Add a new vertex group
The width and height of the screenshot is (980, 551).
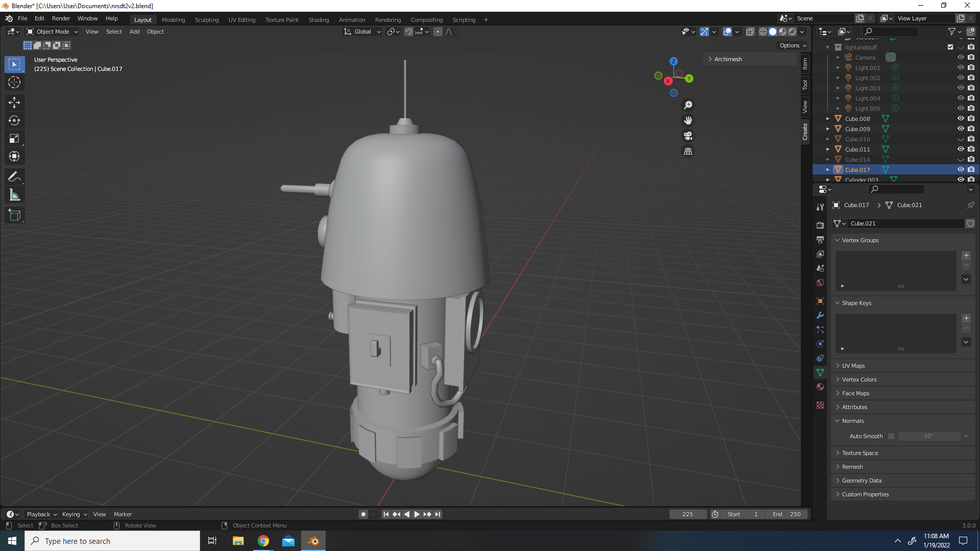tap(966, 256)
